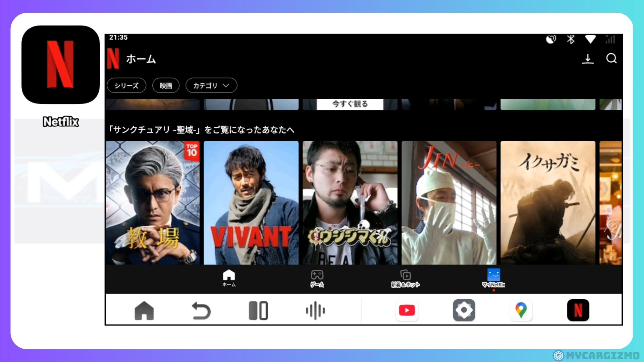Open the マイNetflix profile tab

(493, 278)
